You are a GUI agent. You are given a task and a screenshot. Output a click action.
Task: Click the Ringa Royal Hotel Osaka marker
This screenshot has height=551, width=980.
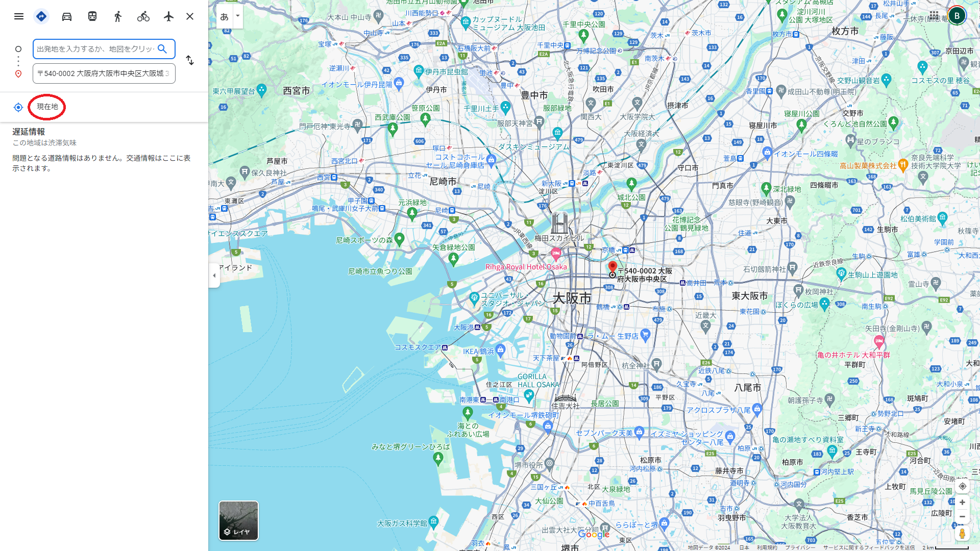556,253
